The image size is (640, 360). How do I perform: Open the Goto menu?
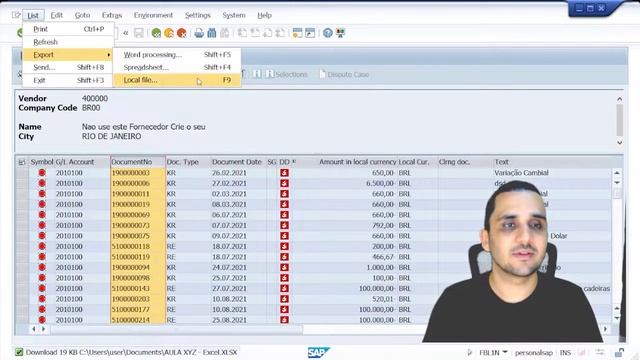tap(82, 16)
